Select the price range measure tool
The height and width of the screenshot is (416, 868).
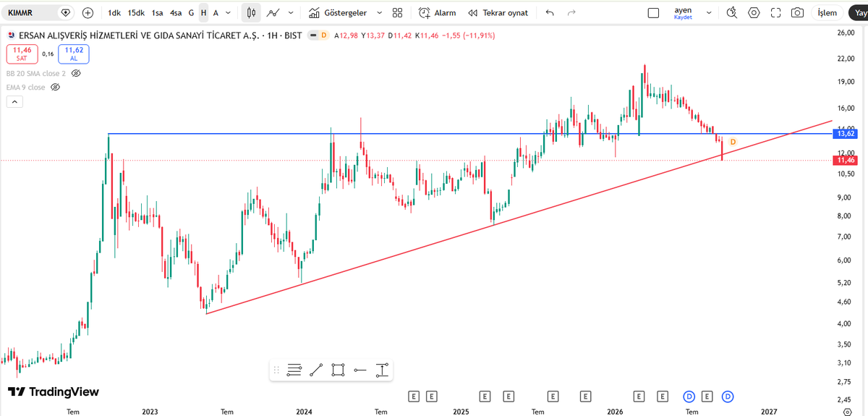click(383, 370)
